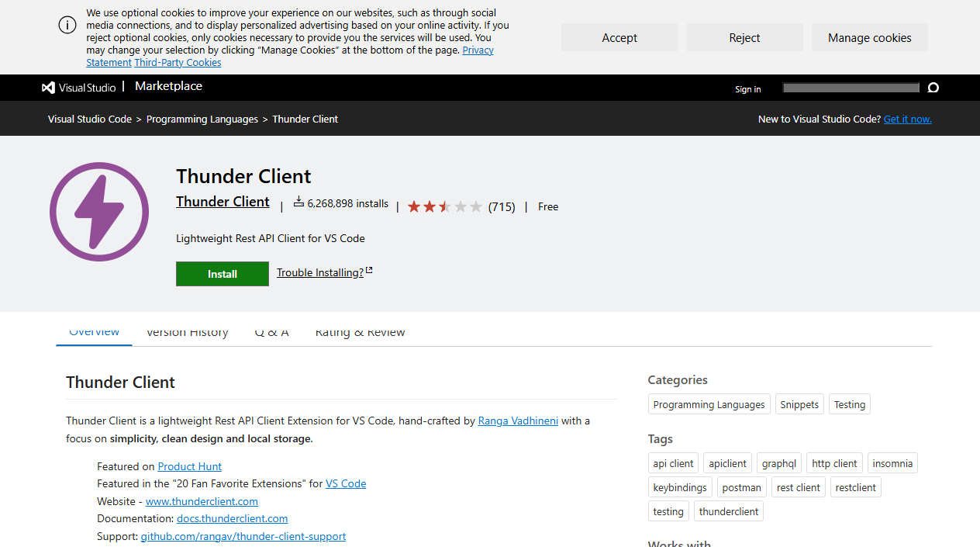Visit www.thunderclient.com from the Website link
The width and height of the screenshot is (980, 547).
coord(202,501)
